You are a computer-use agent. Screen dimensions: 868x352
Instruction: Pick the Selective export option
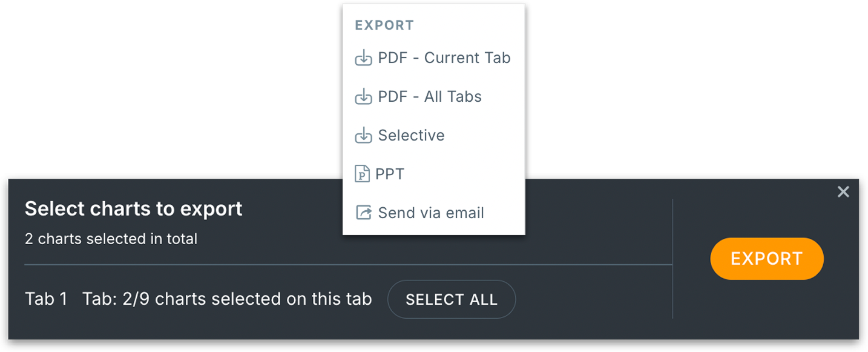click(412, 136)
